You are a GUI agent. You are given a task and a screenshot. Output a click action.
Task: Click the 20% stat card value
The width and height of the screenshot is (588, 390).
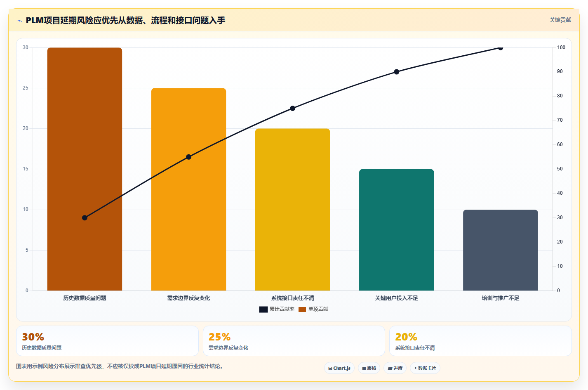(406, 337)
